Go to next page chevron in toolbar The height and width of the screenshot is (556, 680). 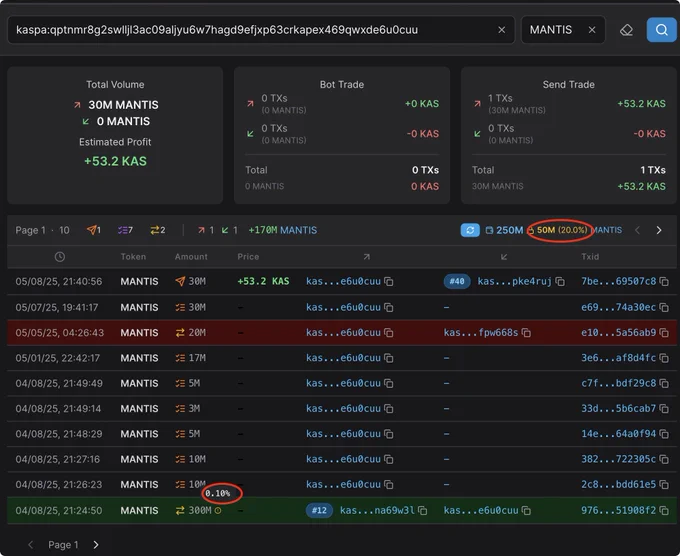click(659, 230)
